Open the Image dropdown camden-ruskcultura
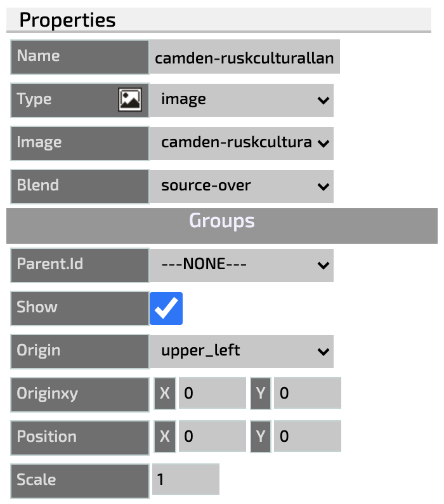 [x=242, y=143]
